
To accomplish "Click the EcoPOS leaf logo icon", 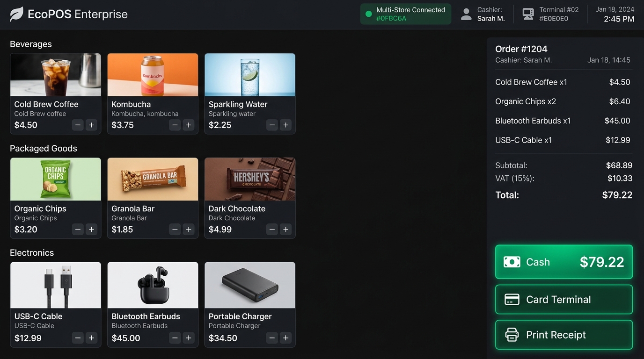I will (x=16, y=14).
